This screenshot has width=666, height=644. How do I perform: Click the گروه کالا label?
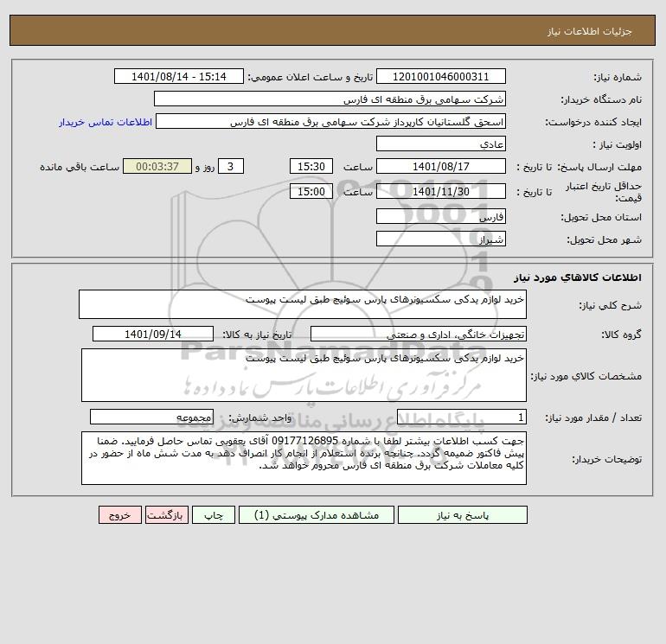click(x=621, y=335)
